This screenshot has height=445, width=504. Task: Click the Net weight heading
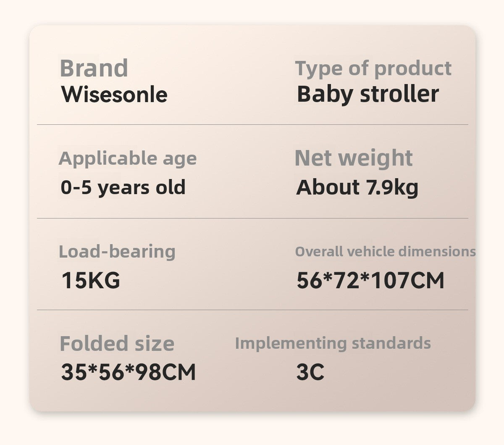click(x=353, y=158)
